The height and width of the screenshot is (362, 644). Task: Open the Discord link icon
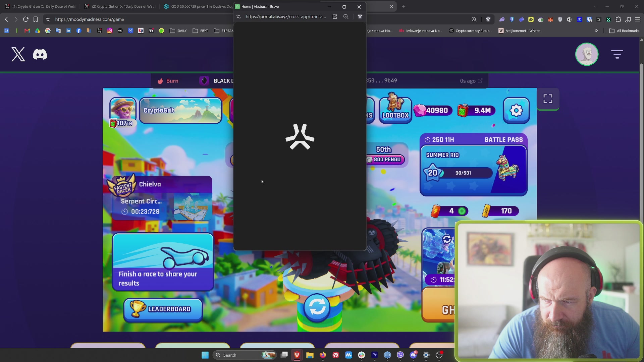40,54
